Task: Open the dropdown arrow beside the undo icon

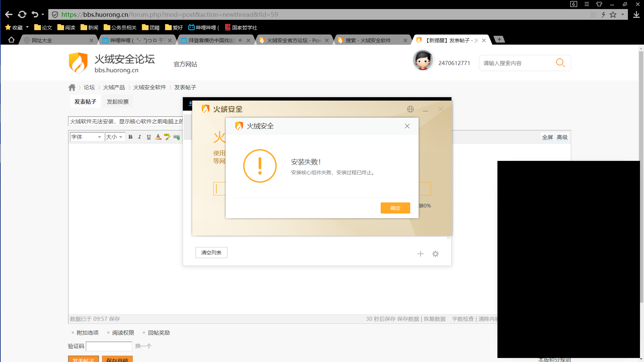Action: [43, 15]
